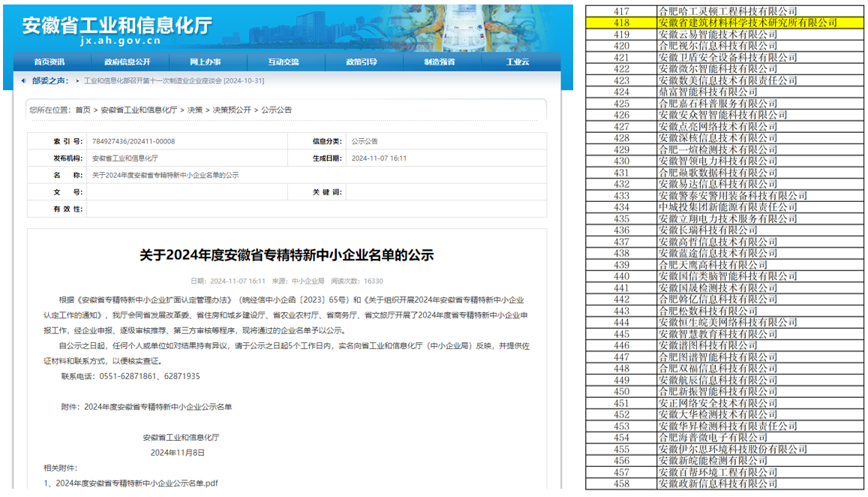This screenshot has height=497, width=868.
Task: Open the 公示名单.pdf attachment link
Action: 137,483
